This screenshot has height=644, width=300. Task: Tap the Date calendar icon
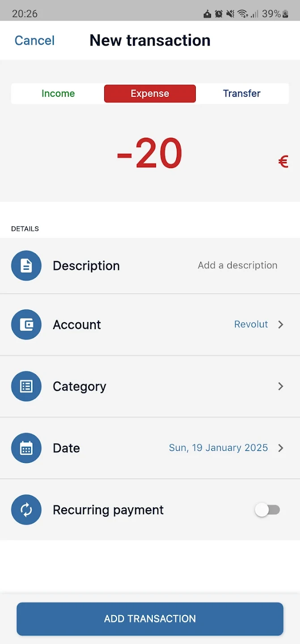point(26,448)
